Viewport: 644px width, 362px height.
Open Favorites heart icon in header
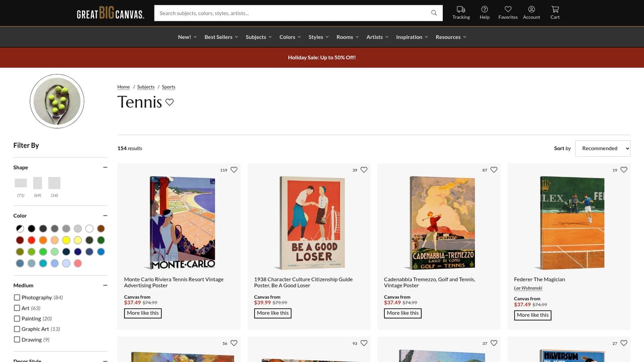pos(508,10)
